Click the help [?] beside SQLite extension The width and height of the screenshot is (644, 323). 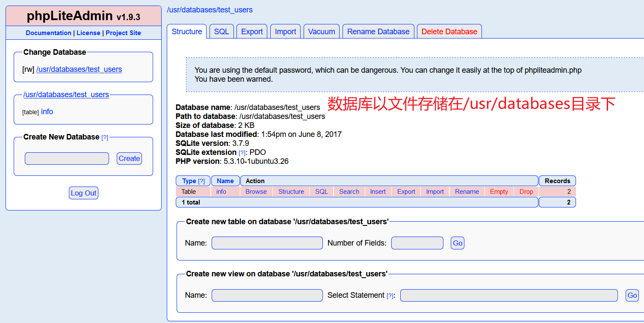pos(242,153)
